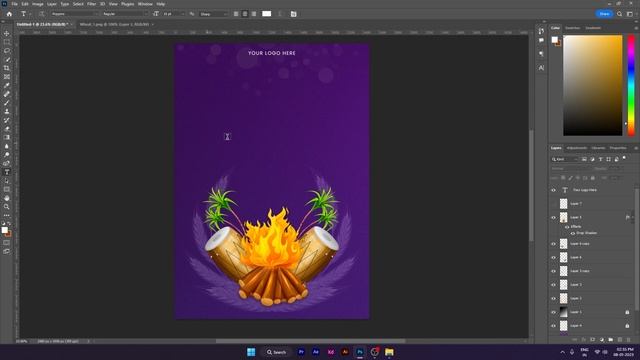Select the Frame tool
This screenshot has height=360, width=640.
(x=7, y=77)
